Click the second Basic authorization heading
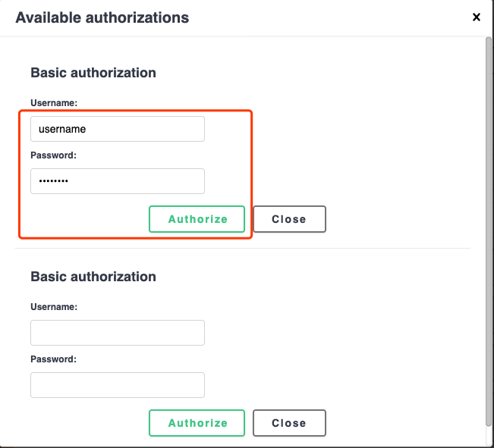This screenshot has height=448, width=494. point(93,277)
